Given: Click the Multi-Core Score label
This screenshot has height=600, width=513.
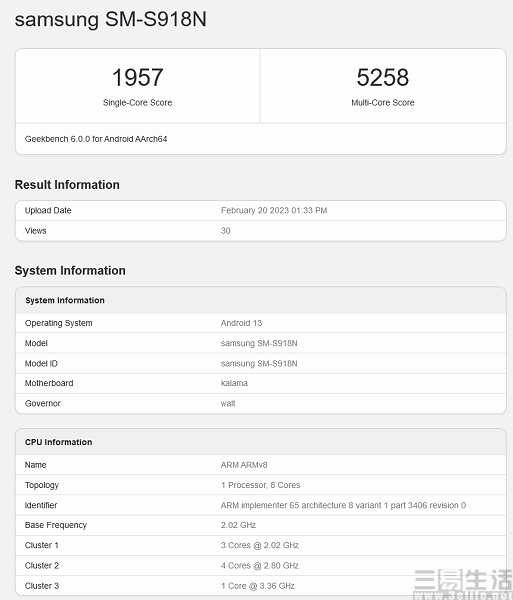Looking at the screenshot, I should (383, 103).
